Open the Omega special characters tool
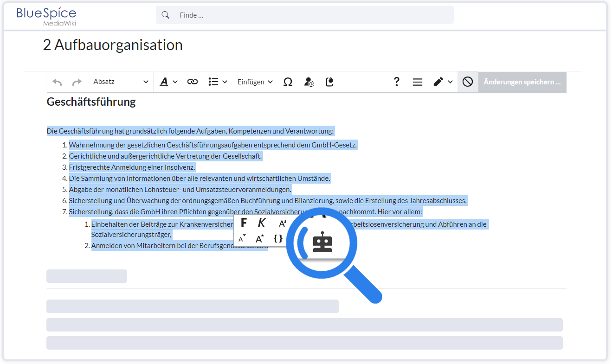The image size is (612, 364). (288, 82)
